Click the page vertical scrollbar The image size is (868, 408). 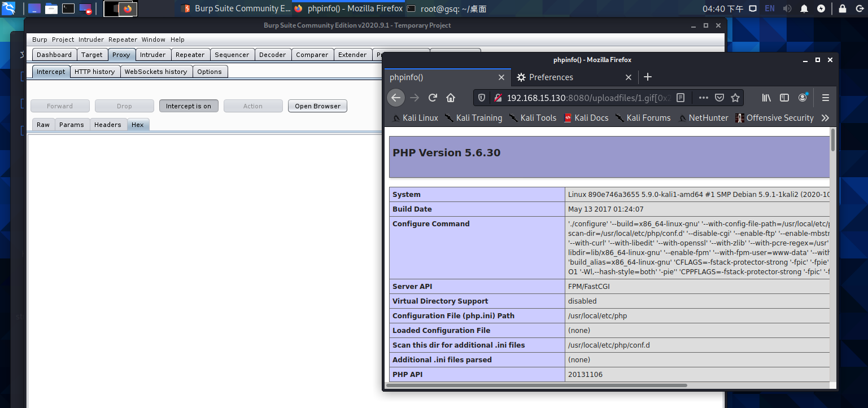tap(832, 140)
